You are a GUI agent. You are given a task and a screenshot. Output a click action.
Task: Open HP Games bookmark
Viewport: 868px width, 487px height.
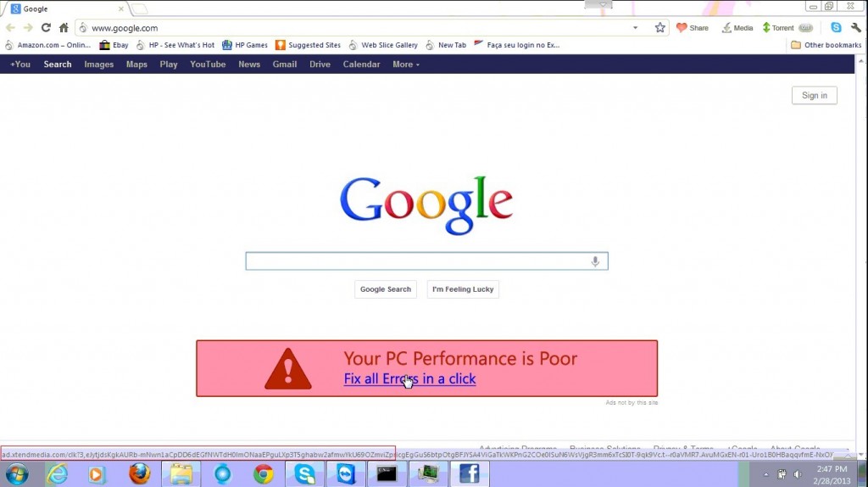tap(245, 45)
